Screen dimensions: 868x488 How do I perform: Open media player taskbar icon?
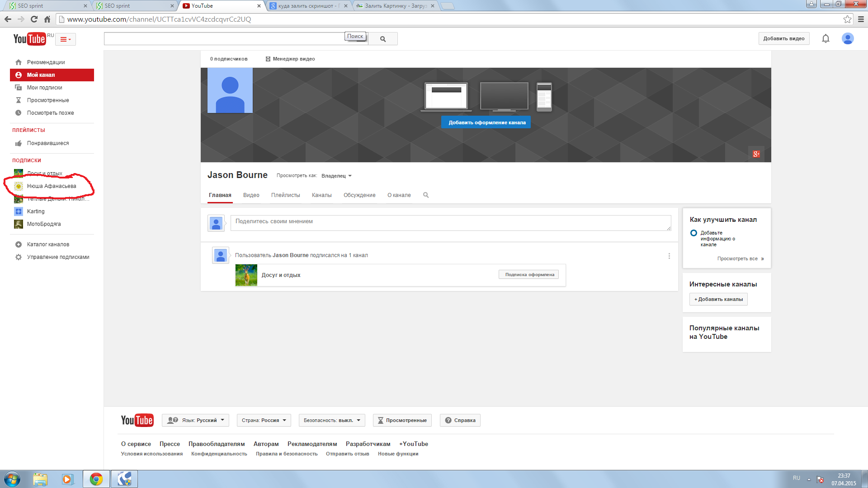point(67,479)
